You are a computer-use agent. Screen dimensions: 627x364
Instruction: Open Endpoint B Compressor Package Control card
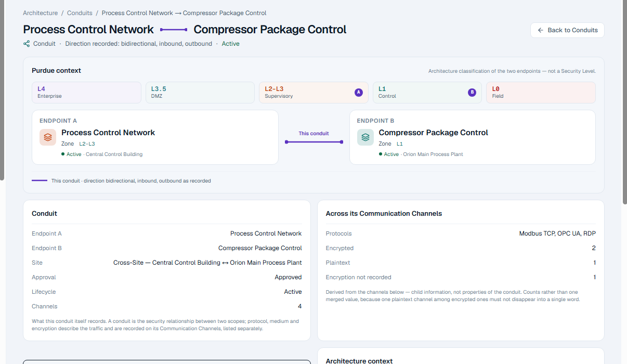(473, 137)
